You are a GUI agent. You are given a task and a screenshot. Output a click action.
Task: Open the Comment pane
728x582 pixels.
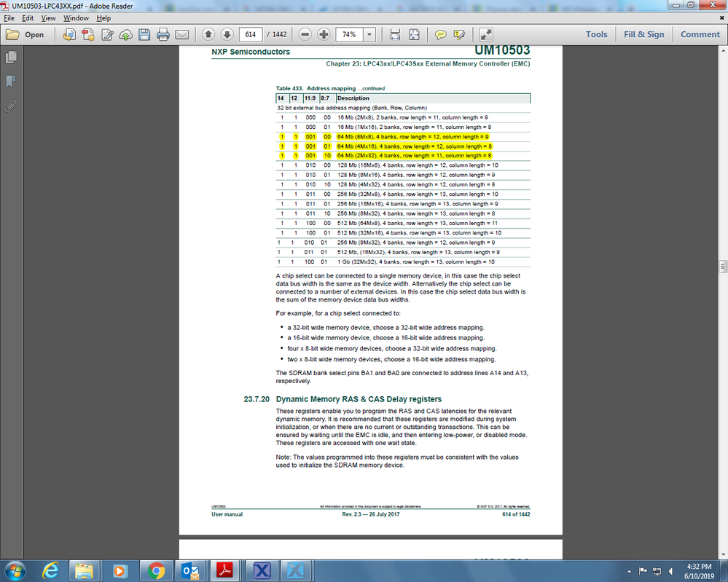[700, 34]
